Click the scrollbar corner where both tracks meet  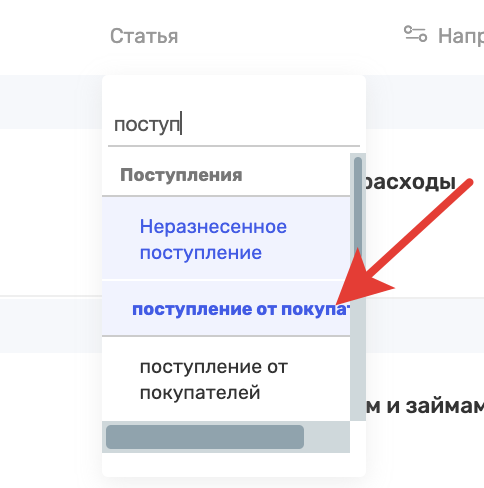pyautogui.click(x=358, y=437)
